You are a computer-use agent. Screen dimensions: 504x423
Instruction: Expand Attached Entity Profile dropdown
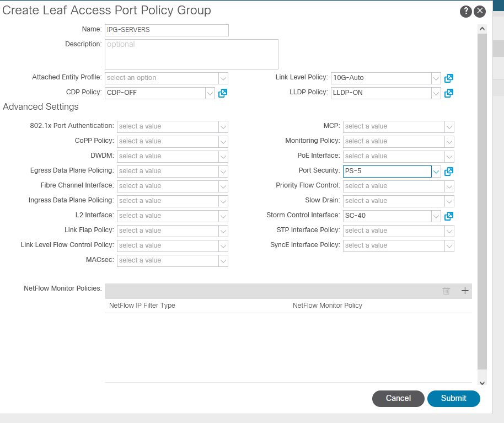(x=223, y=78)
